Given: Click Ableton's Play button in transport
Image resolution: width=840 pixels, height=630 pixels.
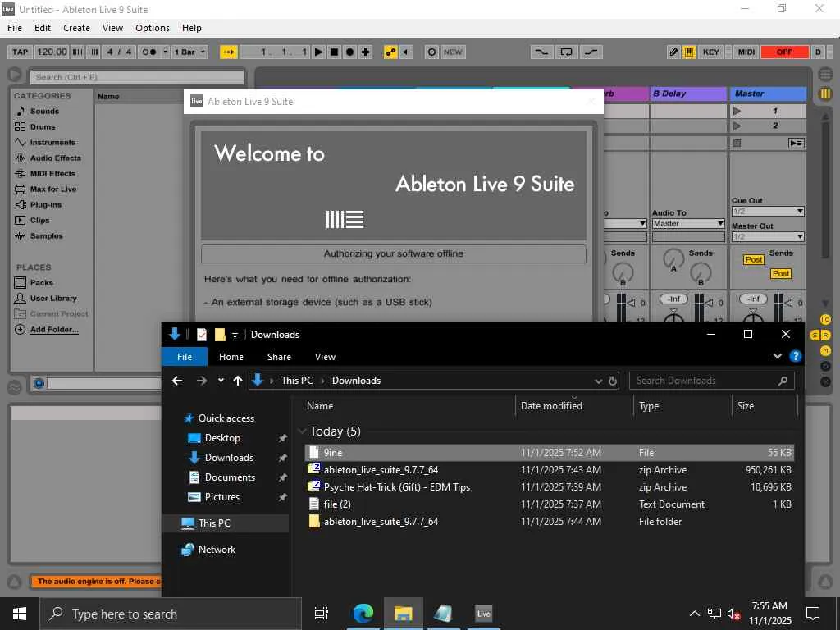Looking at the screenshot, I should coord(319,52).
